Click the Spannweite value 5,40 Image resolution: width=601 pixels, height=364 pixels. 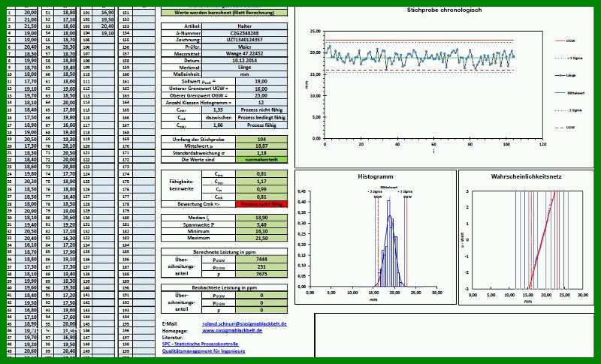(261, 224)
